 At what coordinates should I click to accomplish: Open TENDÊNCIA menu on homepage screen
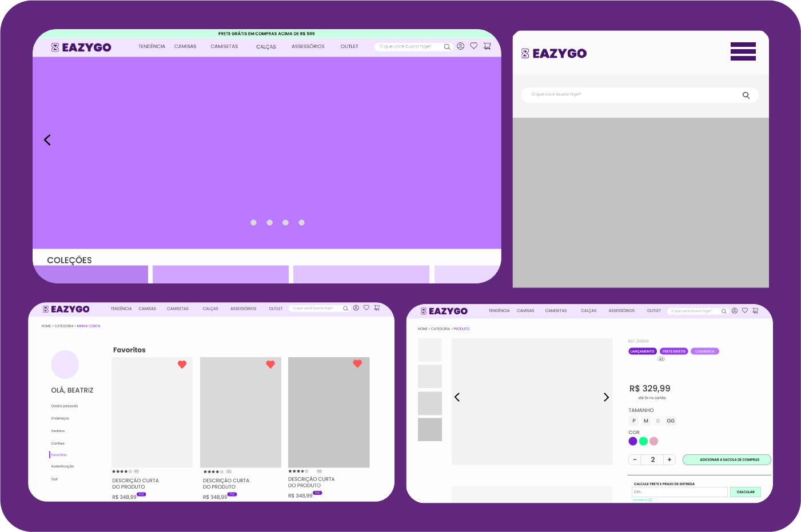(x=152, y=47)
